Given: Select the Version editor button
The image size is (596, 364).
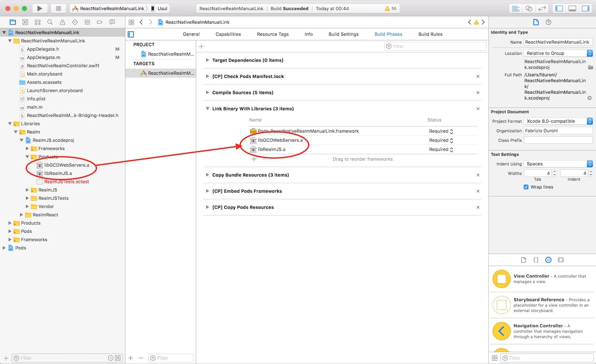Looking at the screenshot, I should (x=542, y=8).
